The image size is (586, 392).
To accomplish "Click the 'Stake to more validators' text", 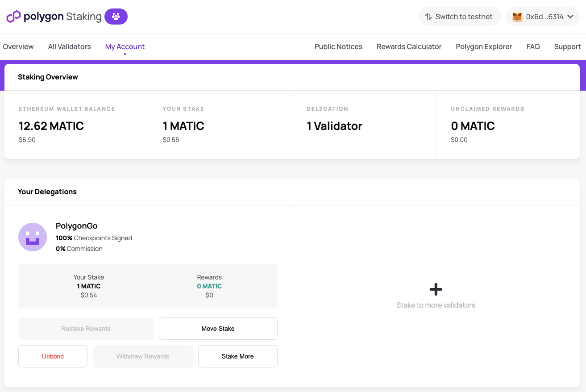I will (436, 305).
